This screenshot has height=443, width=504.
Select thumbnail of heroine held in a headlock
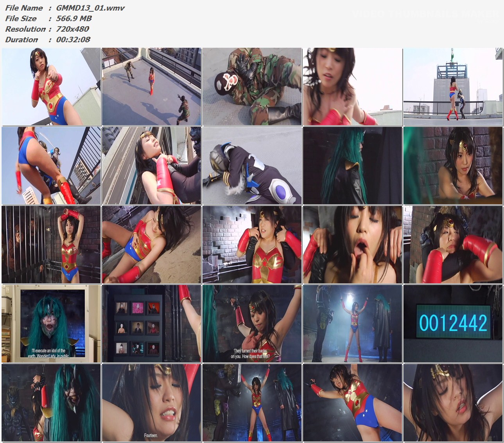453,245
